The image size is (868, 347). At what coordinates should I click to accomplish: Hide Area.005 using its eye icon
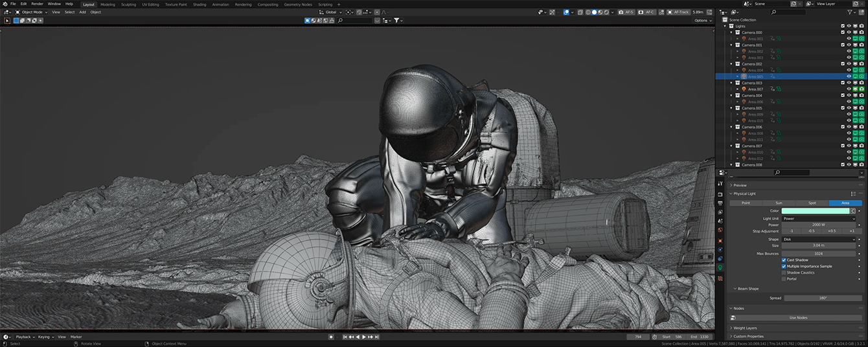(849, 76)
